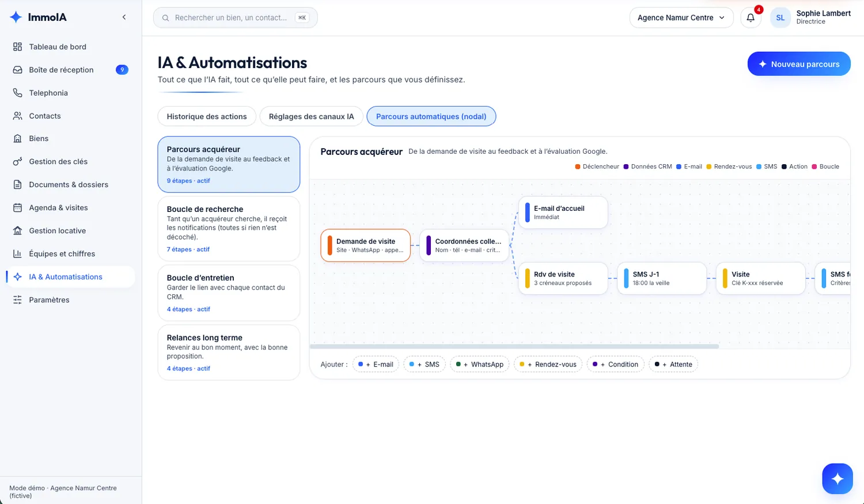Add an E-mail step
This screenshot has height=504, width=864.
(x=376, y=365)
